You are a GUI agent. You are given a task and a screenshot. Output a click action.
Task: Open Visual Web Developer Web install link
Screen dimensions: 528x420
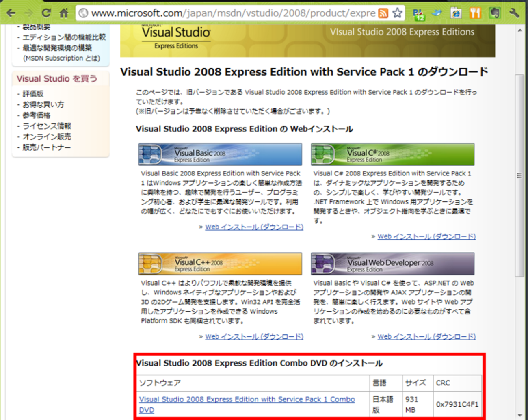point(427,337)
